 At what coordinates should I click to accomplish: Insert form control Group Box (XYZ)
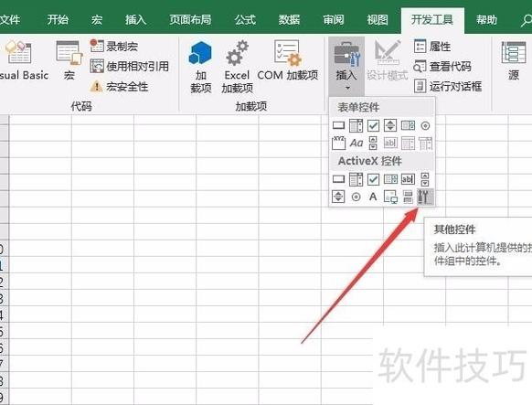[x=338, y=144]
